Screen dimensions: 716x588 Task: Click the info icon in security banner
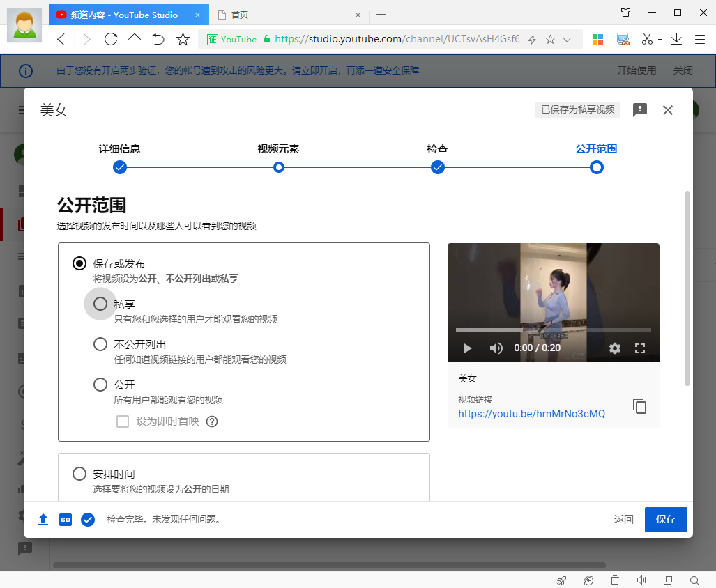click(x=26, y=70)
